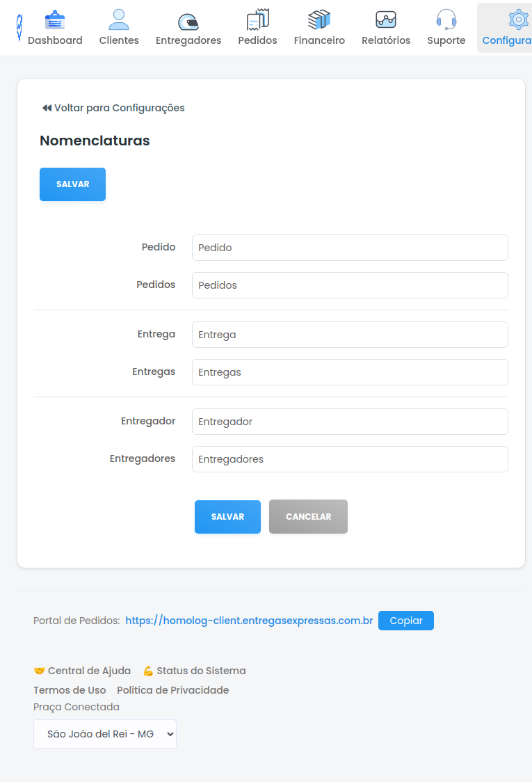The height and width of the screenshot is (782, 532).
Task: Select the Configurações gear icon
Action: [517, 20]
